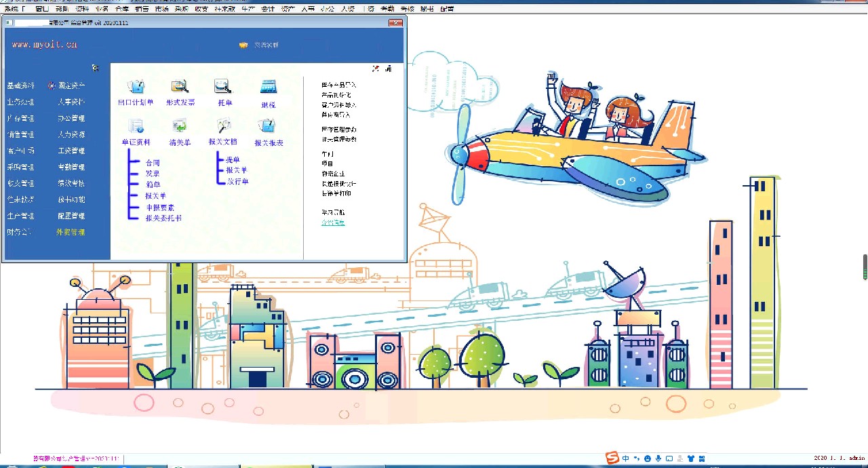The height and width of the screenshot is (468, 868).
Task: Click the 托单 magnifier icon
Action: point(223,87)
